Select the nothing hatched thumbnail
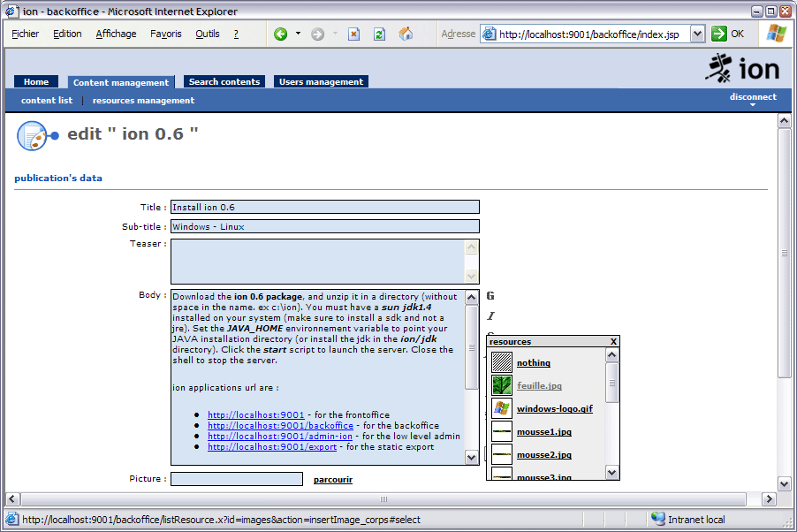797x532 pixels. click(x=502, y=362)
